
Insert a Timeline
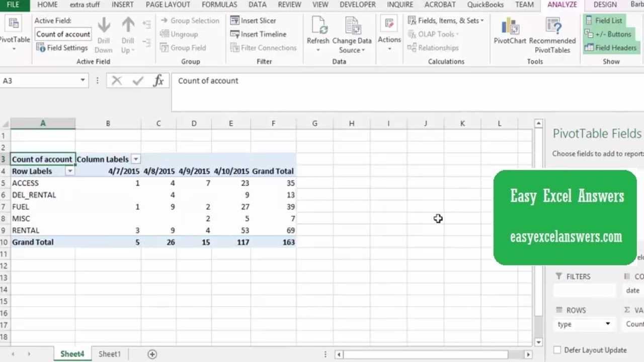258,34
